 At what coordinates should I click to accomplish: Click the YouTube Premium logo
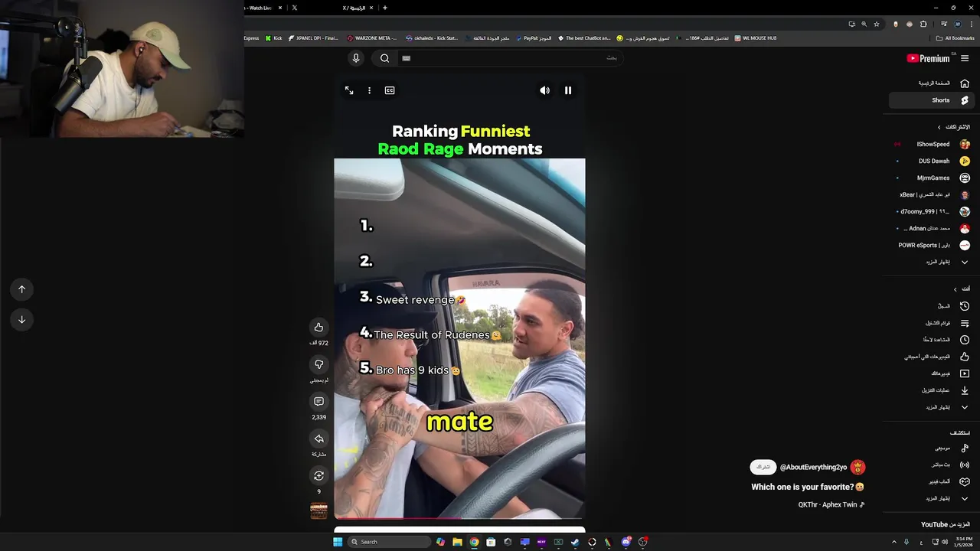point(928,58)
